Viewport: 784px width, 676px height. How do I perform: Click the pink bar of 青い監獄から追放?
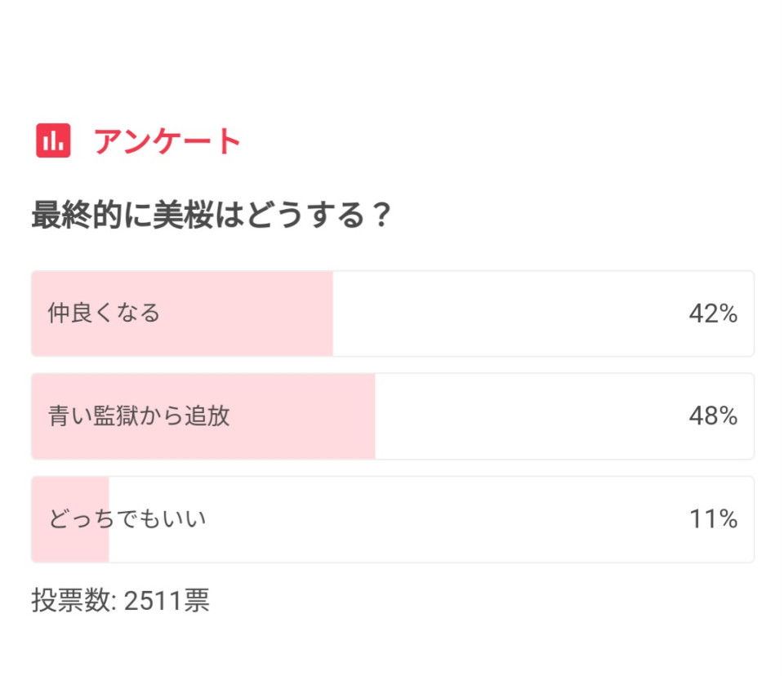coord(203,416)
